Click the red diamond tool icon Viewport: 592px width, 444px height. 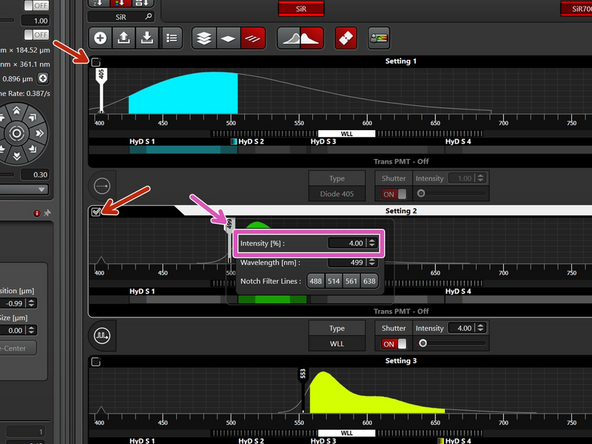[346, 38]
